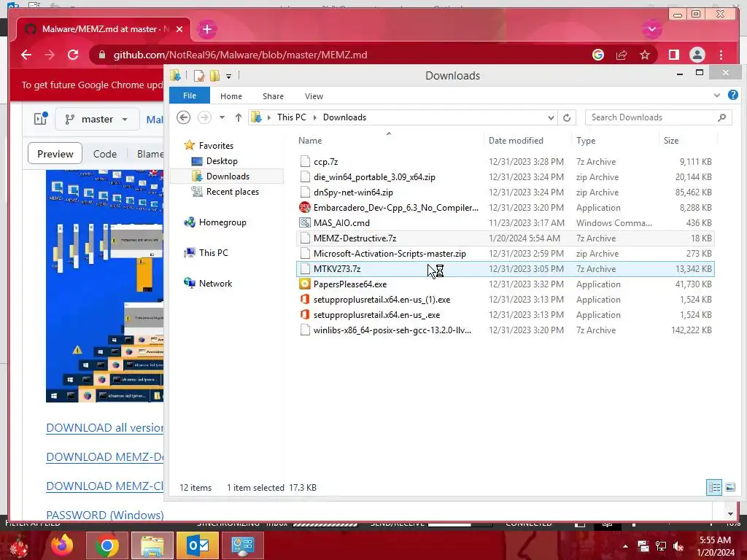Viewport: 747px width, 560px height.
Task: Click Chrome back arrow button
Action: pos(26,55)
